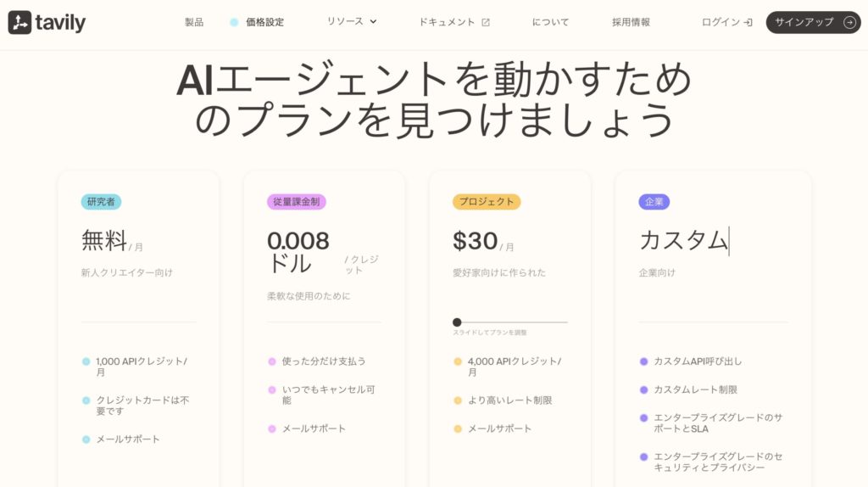The image size is (868, 487).
Task: Click the 研究者 plan badge
Action: click(101, 202)
